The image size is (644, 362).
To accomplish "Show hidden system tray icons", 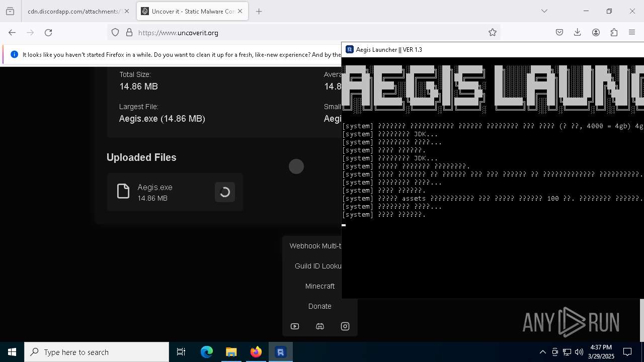I will pos(542,352).
